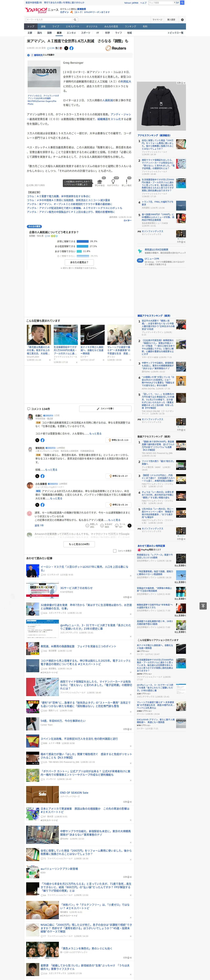Open the Amazon logo article photo
210x980 pixels.
click(x=44, y=77)
